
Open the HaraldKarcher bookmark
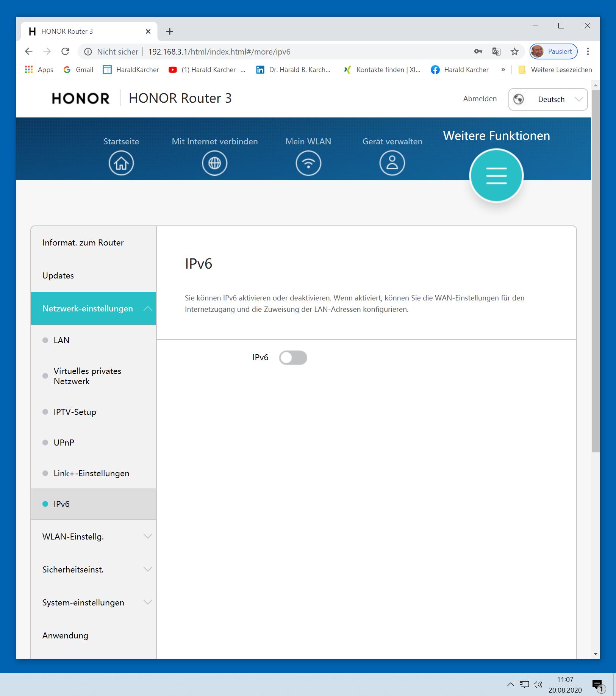coord(131,70)
